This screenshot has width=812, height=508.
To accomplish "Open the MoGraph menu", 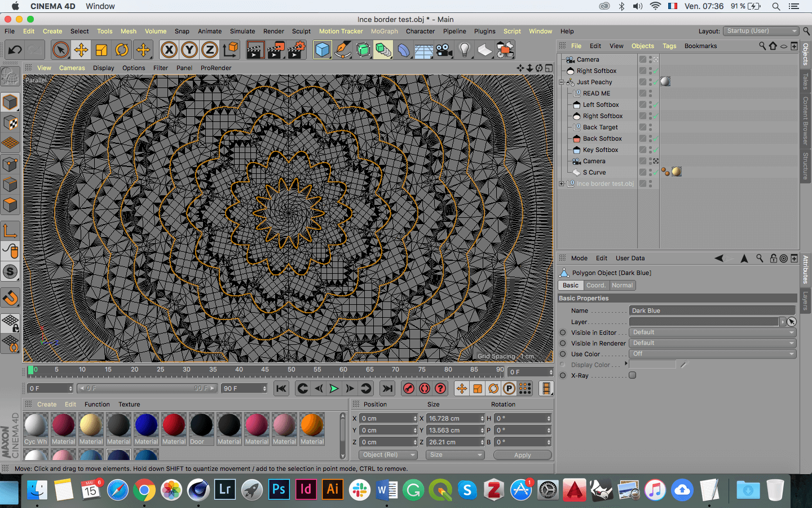I will tap(384, 31).
